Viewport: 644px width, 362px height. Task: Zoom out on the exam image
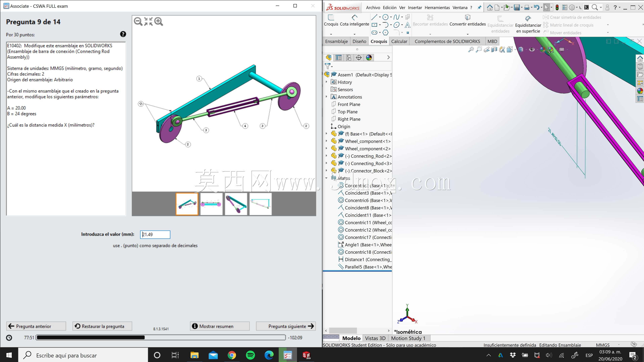pyautogui.click(x=138, y=21)
